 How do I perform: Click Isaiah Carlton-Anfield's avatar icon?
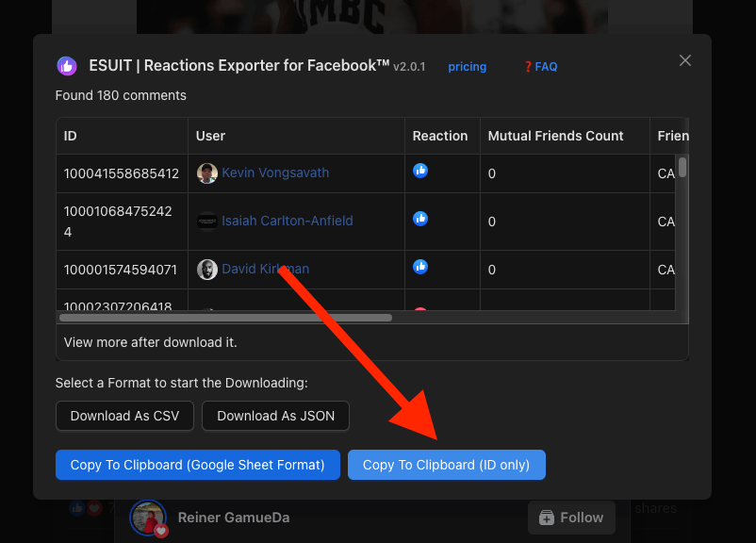(x=207, y=222)
